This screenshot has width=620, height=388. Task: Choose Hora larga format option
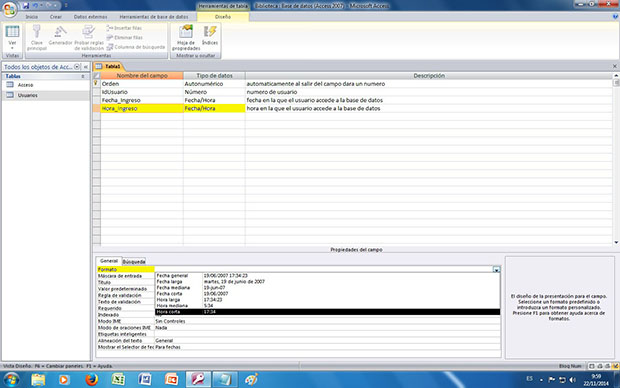pos(327,300)
